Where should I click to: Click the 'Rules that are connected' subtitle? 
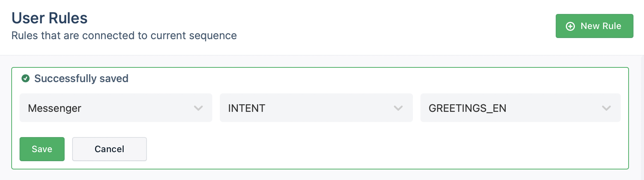pyautogui.click(x=124, y=35)
